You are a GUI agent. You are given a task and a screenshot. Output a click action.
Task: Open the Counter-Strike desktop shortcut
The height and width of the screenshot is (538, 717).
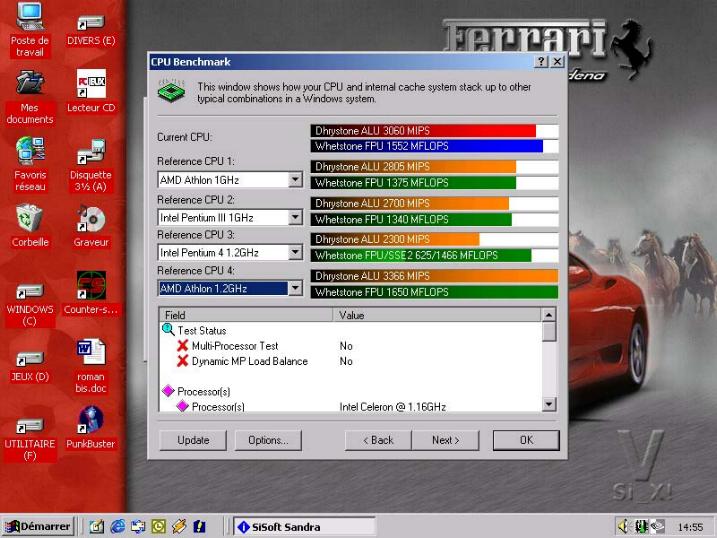pos(90,288)
